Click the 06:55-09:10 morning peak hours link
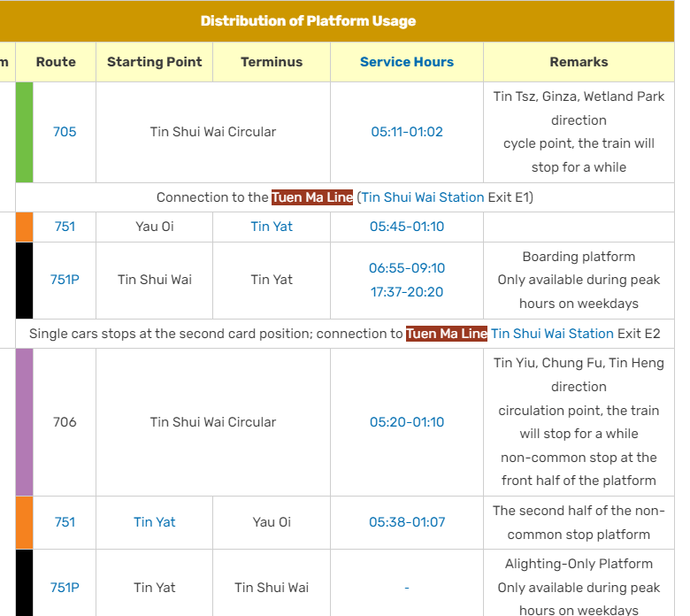This screenshot has width=690, height=616. click(406, 268)
